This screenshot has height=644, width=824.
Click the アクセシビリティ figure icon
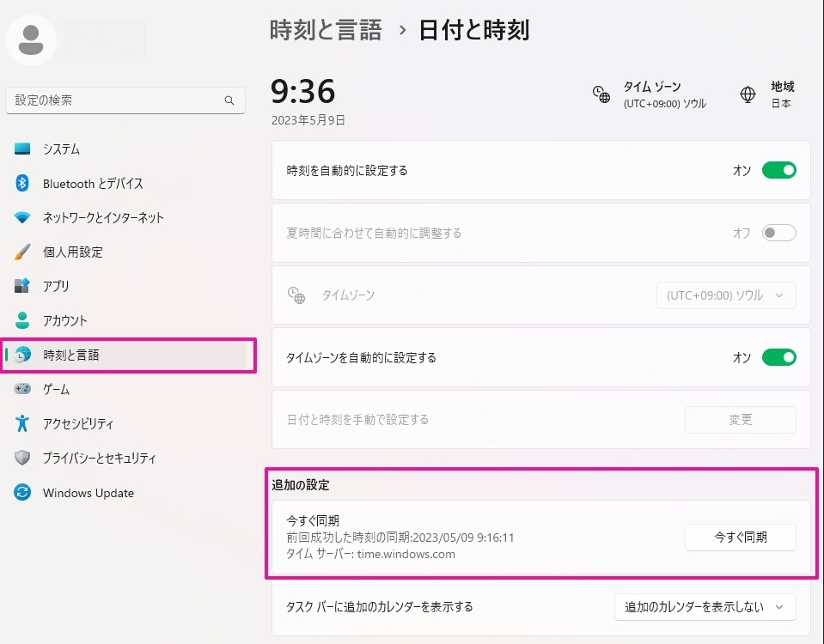(22, 423)
